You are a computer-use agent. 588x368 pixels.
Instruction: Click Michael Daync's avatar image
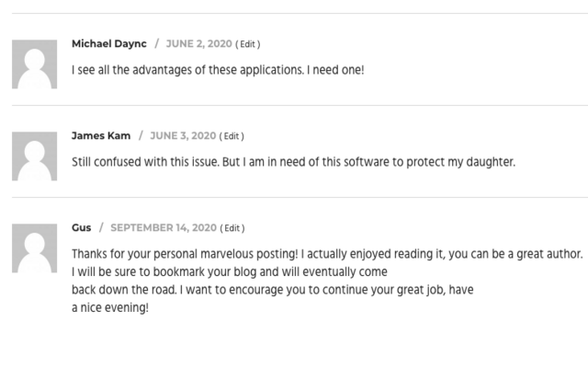pos(34,66)
